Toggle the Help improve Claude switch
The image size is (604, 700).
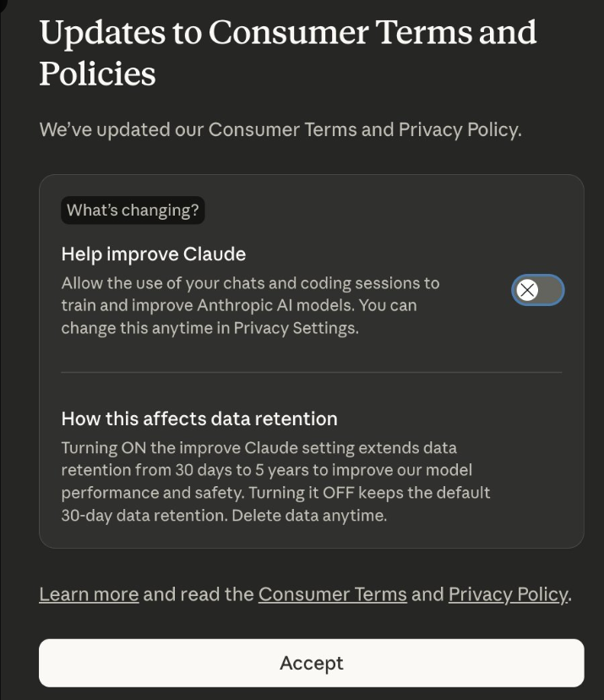[538, 291]
